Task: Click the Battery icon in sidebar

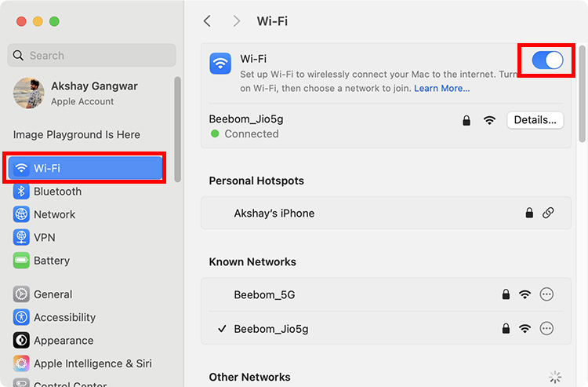Action: coord(21,261)
